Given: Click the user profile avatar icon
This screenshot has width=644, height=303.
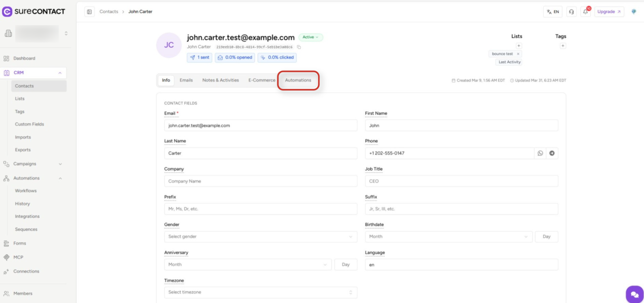Looking at the screenshot, I should [634, 11].
